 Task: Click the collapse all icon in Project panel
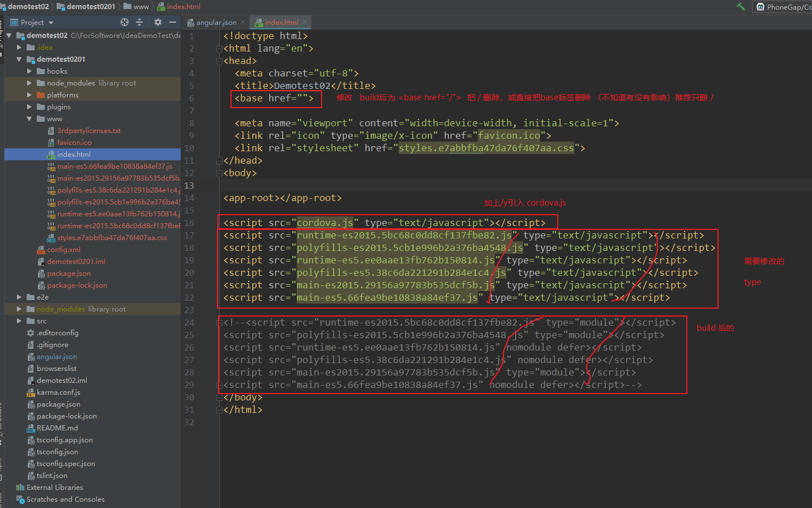(x=139, y=22)
